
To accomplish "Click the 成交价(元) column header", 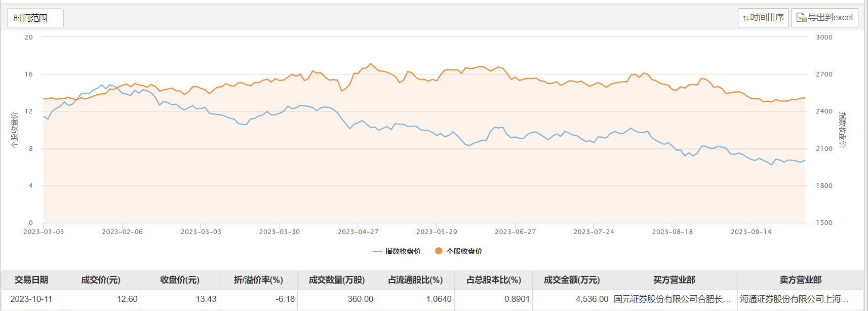I will pos(101,280).
